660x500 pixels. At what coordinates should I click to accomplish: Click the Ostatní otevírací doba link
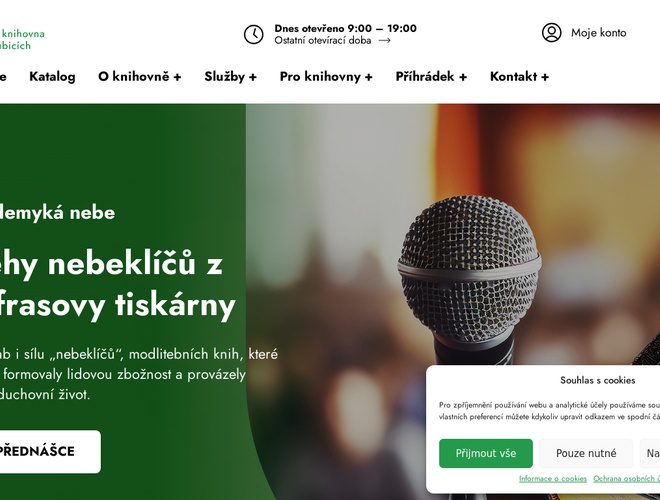tap(323, 40)
